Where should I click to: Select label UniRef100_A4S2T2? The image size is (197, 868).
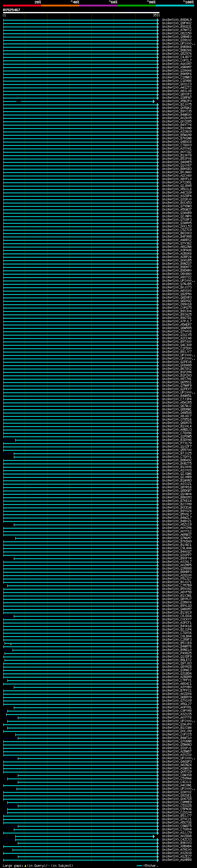(x=177, y=88)
